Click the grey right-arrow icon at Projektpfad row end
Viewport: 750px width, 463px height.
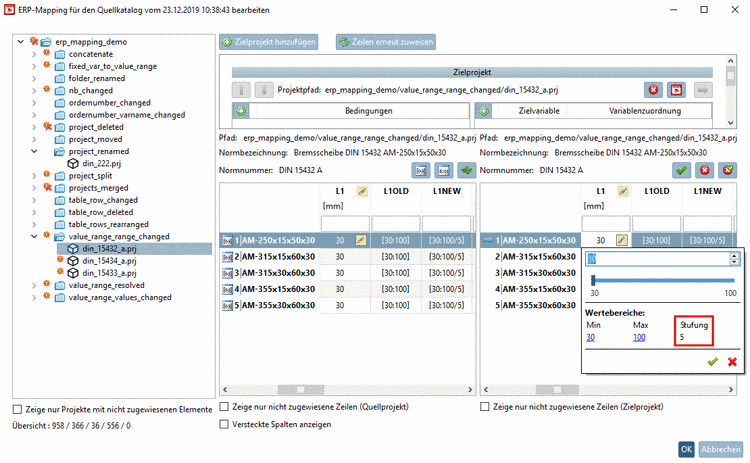pyautogui.click(x=703, y=89)
